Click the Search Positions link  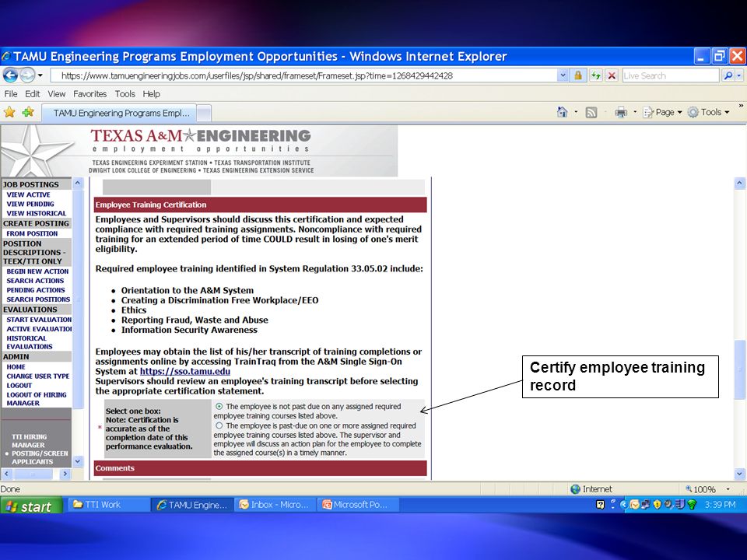pos(38,299)
